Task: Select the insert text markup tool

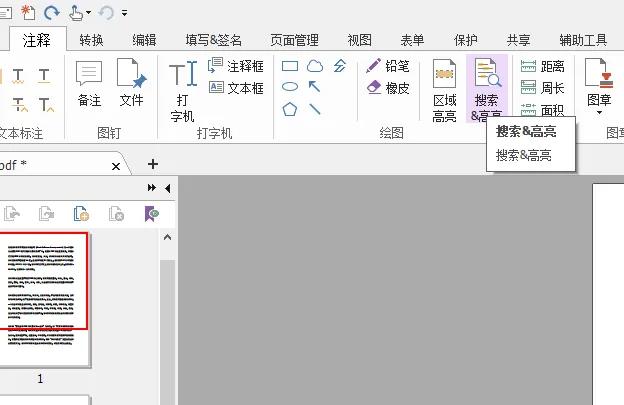Action: click(46, 105)
